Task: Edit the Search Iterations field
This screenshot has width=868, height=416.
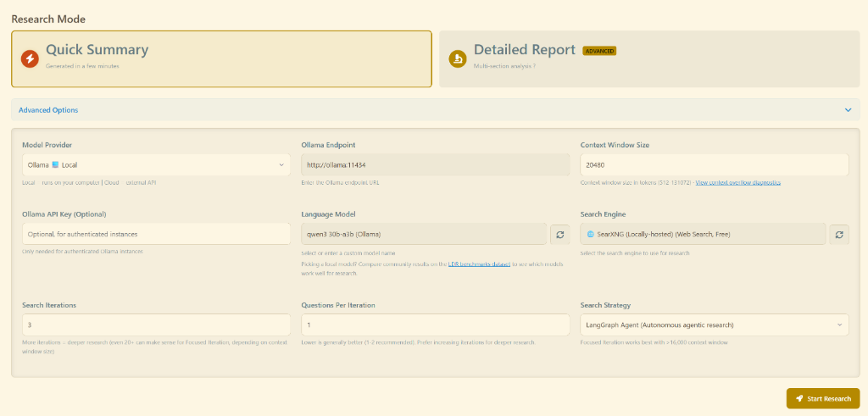Action: click(156, 324)
